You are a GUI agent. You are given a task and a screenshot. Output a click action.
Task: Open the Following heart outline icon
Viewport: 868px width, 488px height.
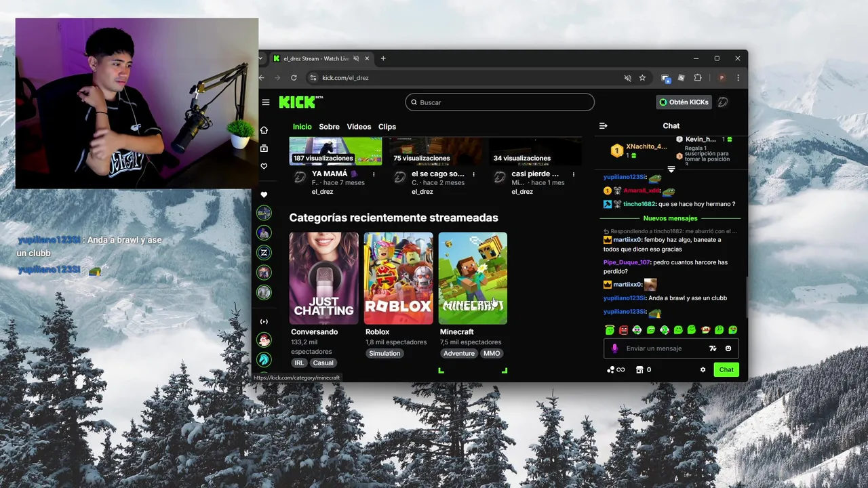(264, 166)
